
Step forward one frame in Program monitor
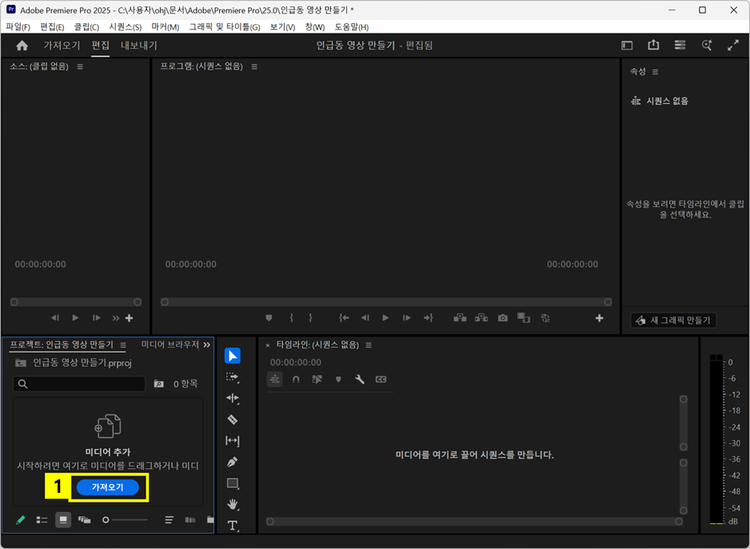pos(407,318)
